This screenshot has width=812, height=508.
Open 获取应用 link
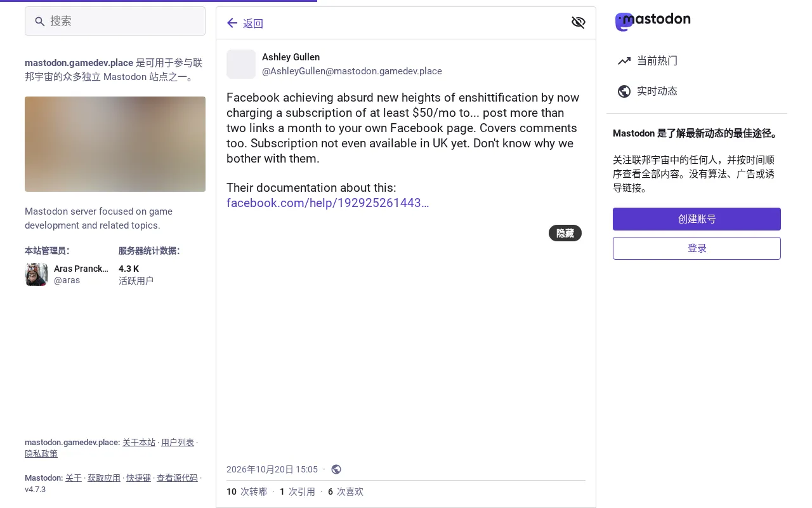coord(104,478)
